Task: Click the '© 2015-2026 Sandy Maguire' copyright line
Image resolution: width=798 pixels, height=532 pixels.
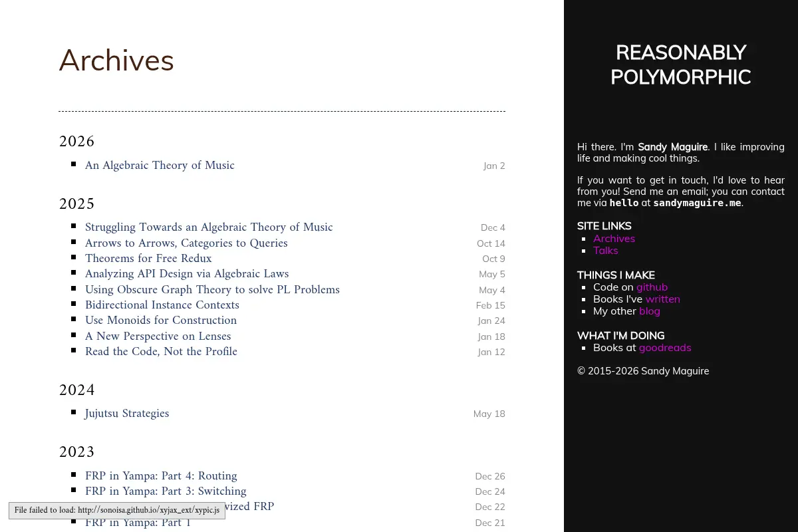Action: [643, 371]
